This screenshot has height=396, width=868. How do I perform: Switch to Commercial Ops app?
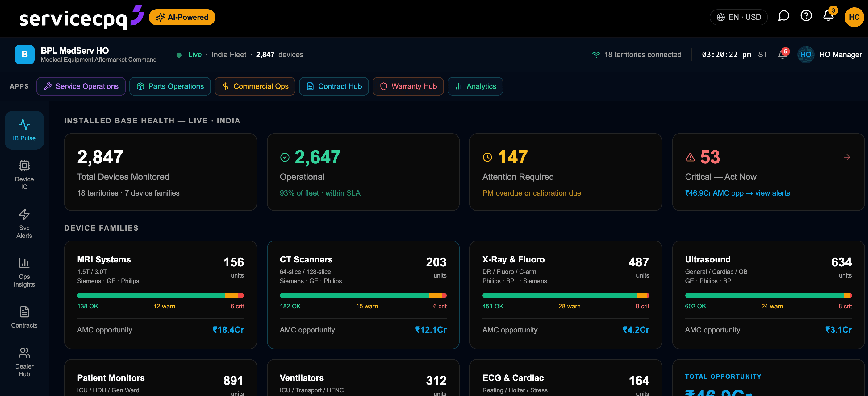[x=255, y=87]
